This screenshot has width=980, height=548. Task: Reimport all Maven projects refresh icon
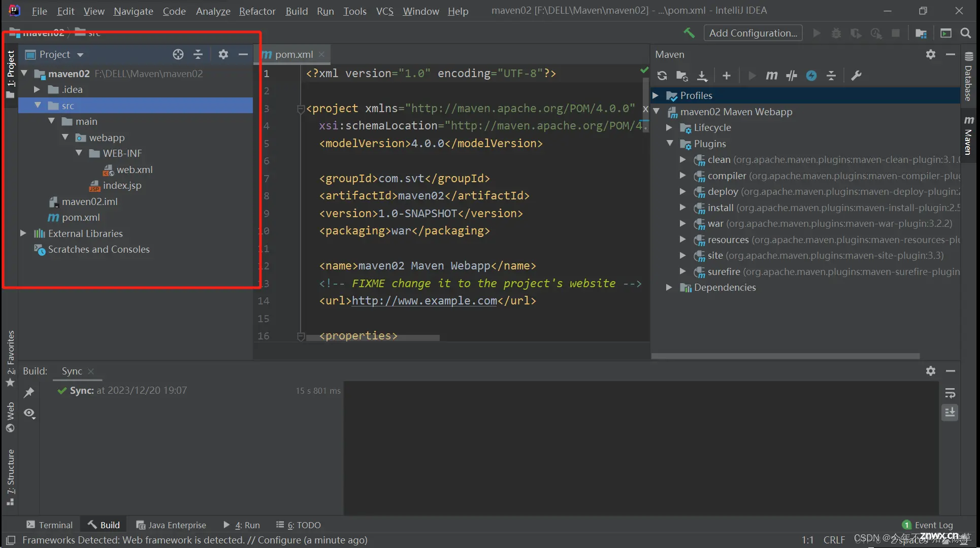(662, 76)
